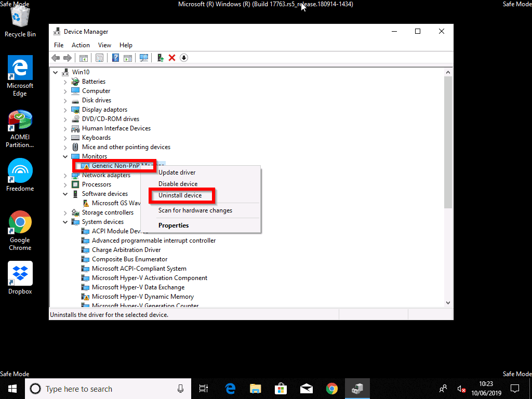
Task: Select the Google Chrome desktop shortcut
Action: coord(20,231)
